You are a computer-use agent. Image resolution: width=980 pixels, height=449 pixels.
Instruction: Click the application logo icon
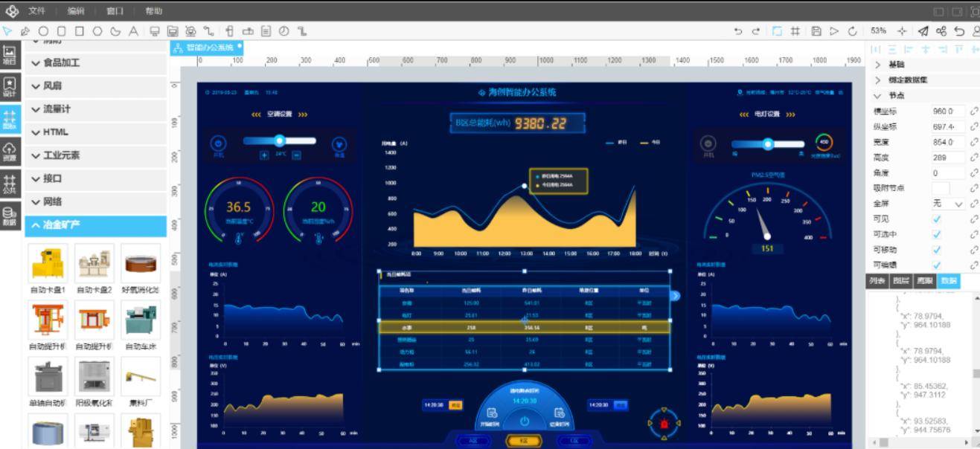point(12,10)
